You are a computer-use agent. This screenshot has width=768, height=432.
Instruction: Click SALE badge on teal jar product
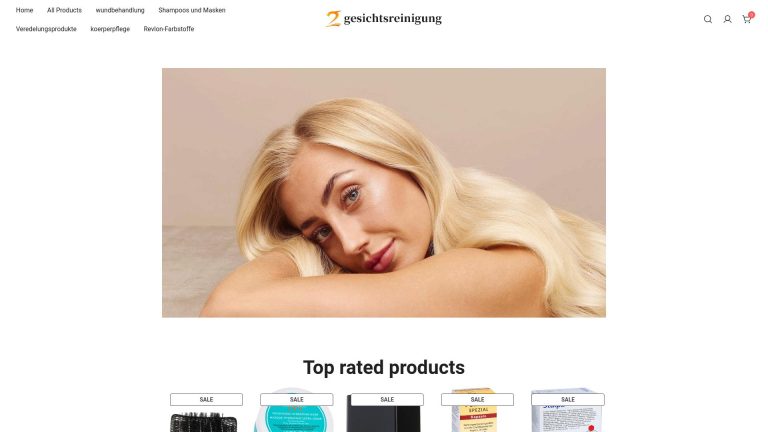(x=296, y=400)
